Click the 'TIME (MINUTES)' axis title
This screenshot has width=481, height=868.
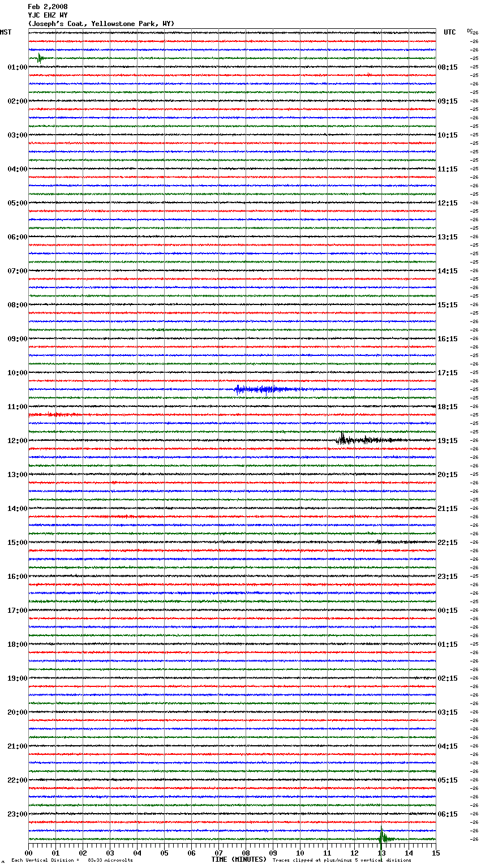click(x=239, y=860)
